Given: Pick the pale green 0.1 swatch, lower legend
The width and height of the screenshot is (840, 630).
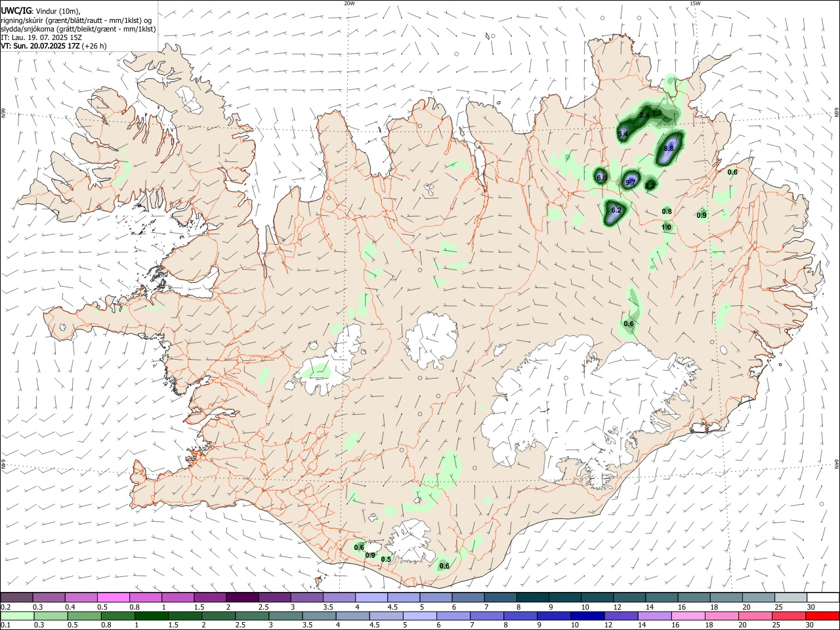Looking at the screenshot, I should [x=17, y=616].
